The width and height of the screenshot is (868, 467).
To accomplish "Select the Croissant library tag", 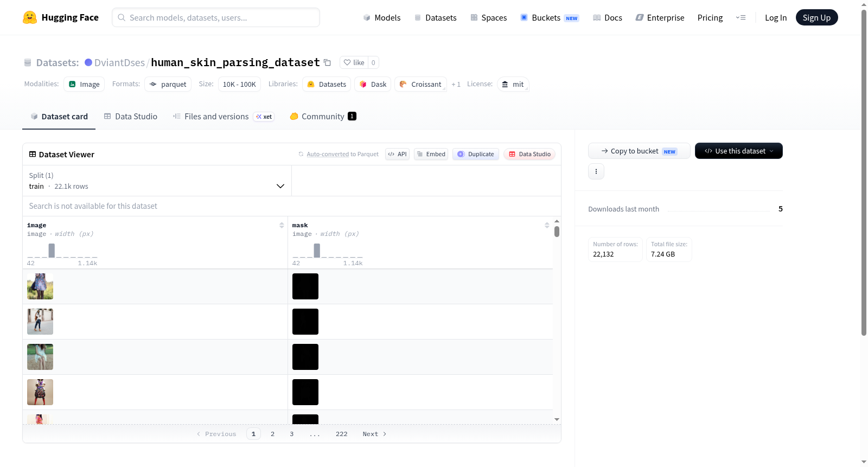I will click(420, 84).
